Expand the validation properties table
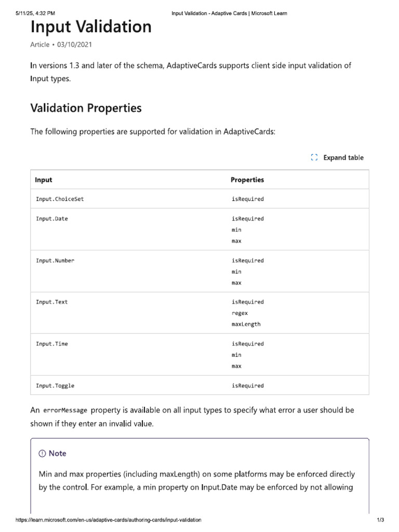 coord(343,157)
